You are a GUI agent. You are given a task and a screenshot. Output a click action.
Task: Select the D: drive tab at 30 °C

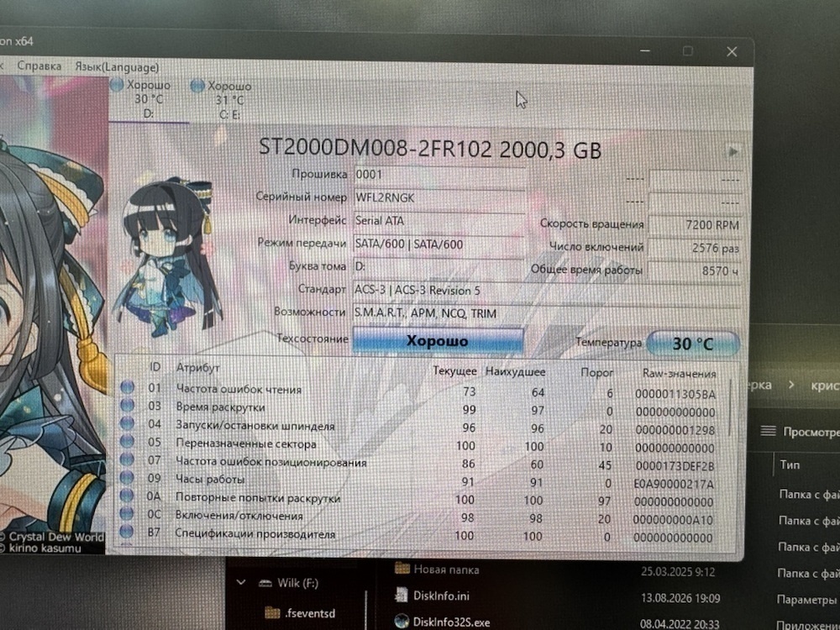click(x=149, y=100)
